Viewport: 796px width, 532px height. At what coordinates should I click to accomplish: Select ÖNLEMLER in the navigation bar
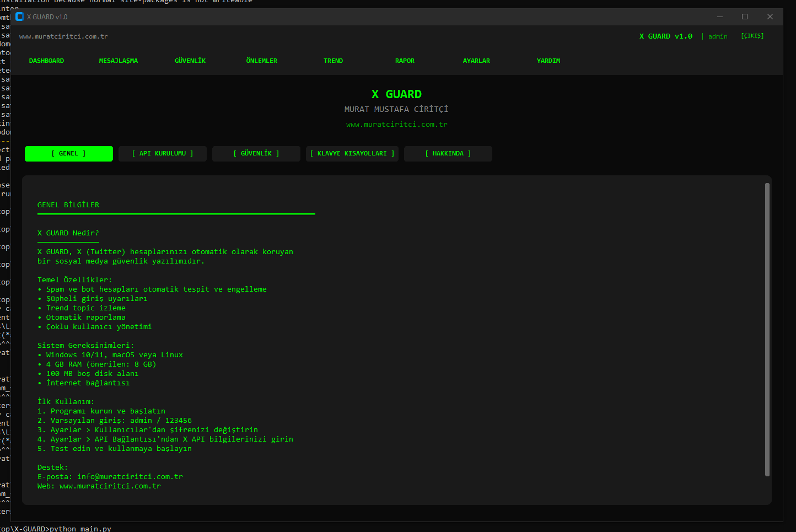click(x=262, y=61)
